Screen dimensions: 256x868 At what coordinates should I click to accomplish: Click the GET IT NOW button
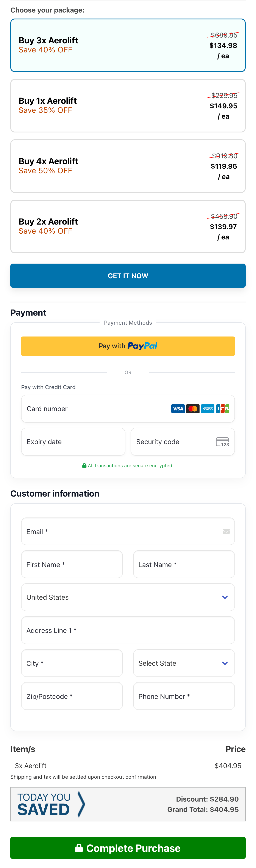(128, 276)
